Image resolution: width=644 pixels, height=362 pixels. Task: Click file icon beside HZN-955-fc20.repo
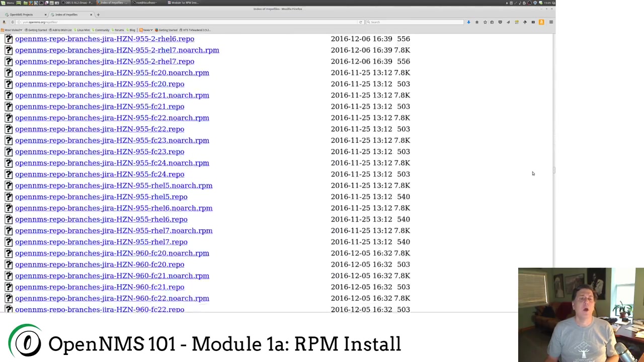pyautogui.click(x=9, y=84)
